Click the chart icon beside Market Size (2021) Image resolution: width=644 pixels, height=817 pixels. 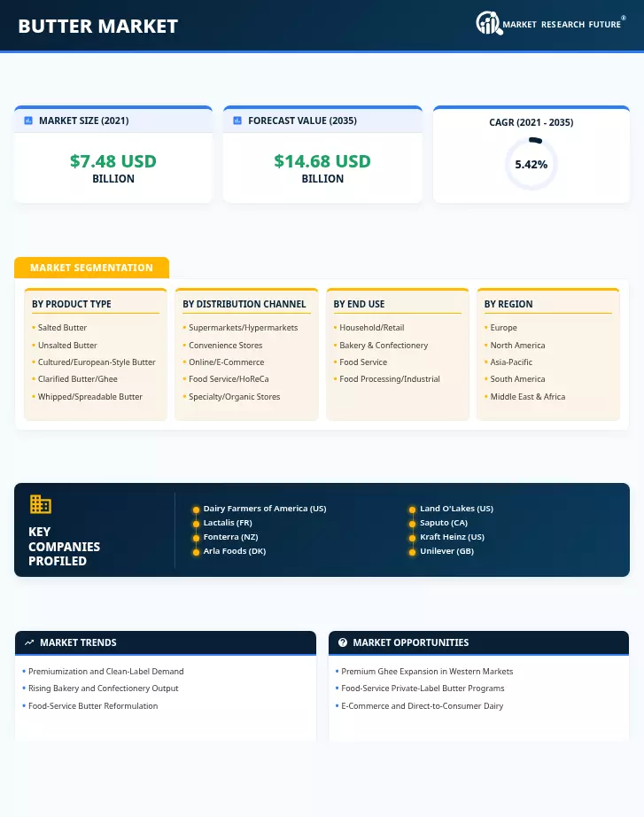click(x=28, y=121)
